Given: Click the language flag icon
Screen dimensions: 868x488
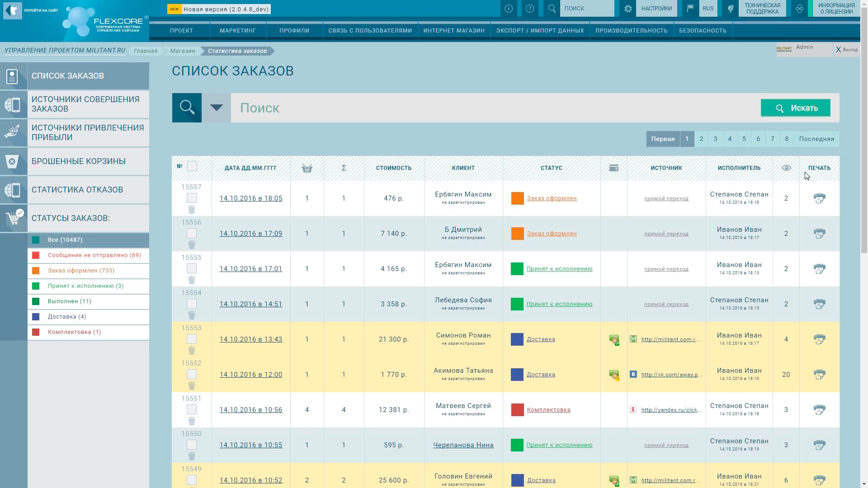Looking at the screenshot, I should click(x=690, y=9).
